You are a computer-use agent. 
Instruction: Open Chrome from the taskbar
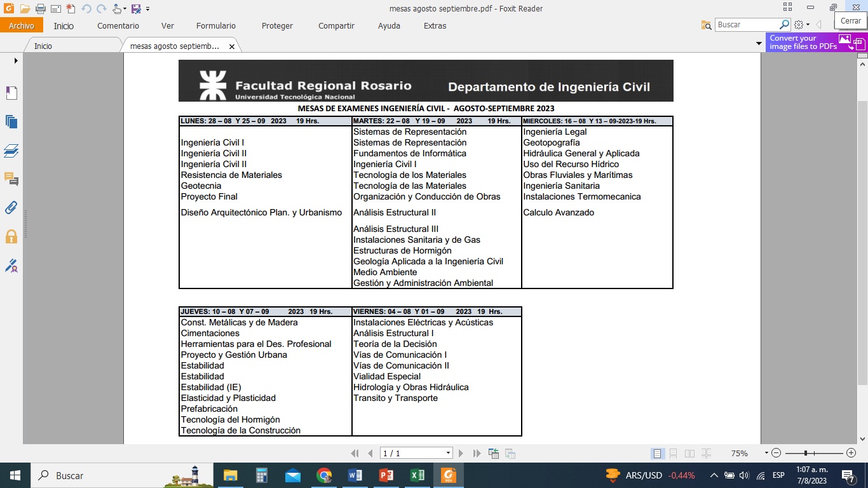point(324,475)
